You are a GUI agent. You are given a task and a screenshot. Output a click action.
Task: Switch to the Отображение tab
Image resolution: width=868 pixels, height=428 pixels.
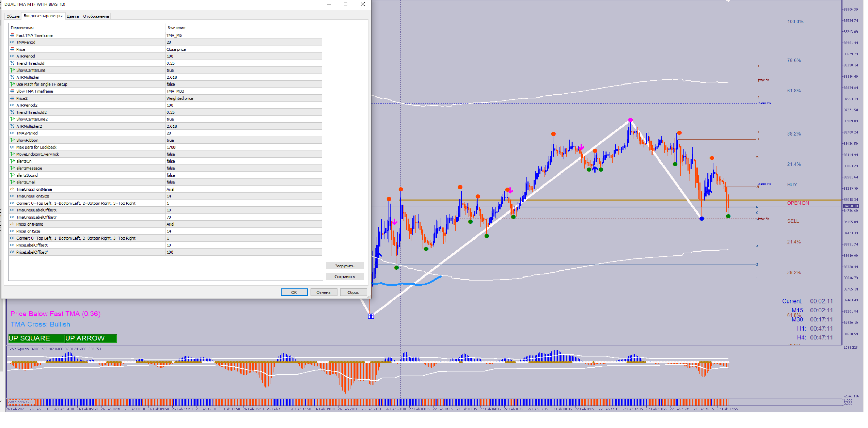(x=96, y=16)
